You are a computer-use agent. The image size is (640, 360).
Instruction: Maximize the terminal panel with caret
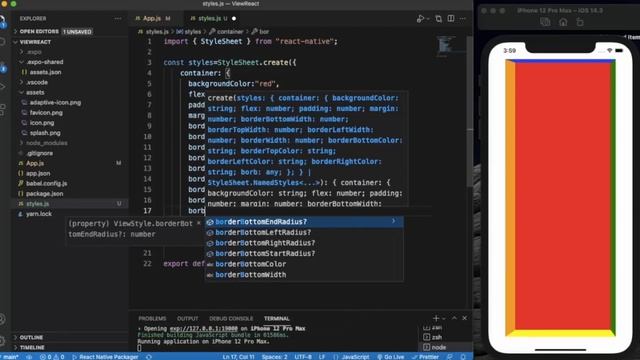pyautogui.click(x=454, y=318)
